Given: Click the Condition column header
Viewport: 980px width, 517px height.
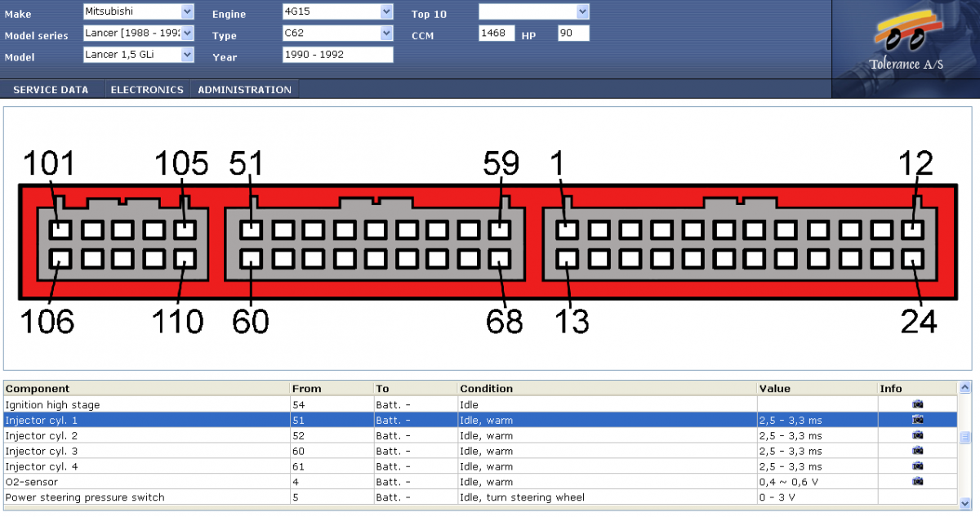Looking at the screenshot, I should pyautogui.click(x=607, y=389).
